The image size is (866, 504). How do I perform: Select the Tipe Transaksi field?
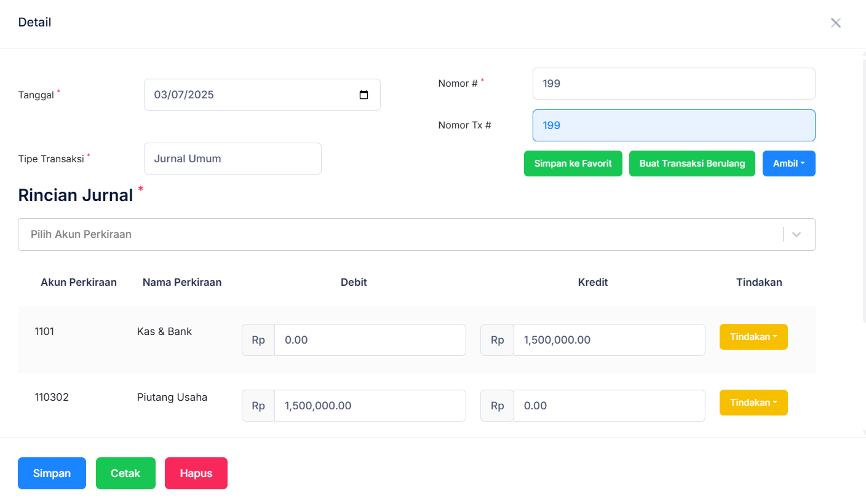click(232, 159)
